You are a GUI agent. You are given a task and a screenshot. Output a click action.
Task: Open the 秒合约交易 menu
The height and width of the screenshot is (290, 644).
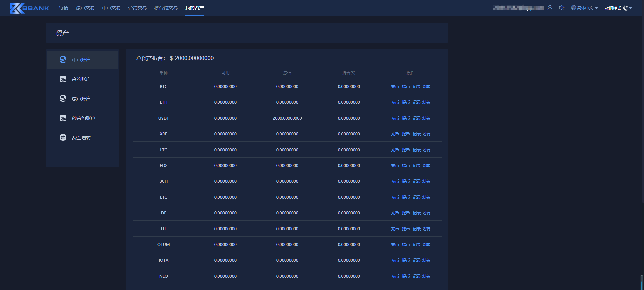[166, 8]
